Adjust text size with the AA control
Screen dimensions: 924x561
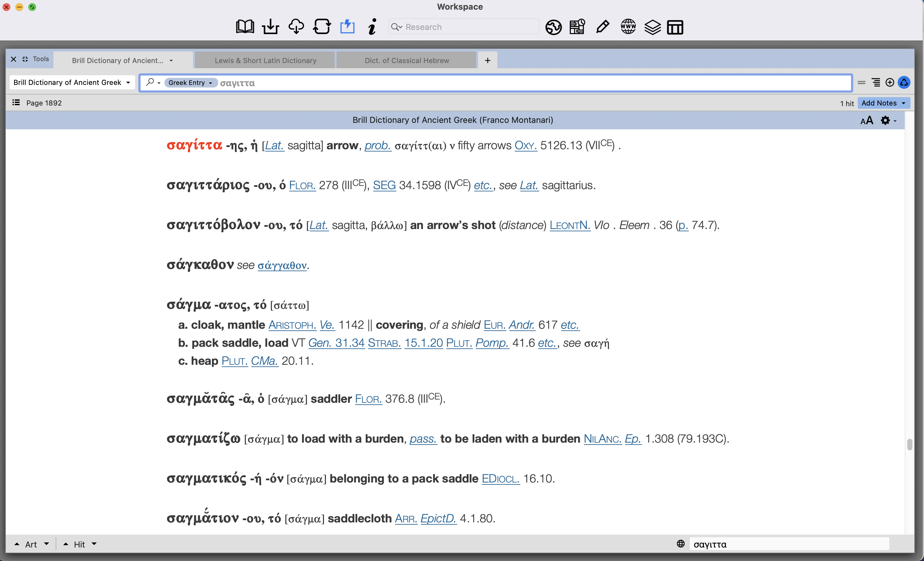coord(867,120)
